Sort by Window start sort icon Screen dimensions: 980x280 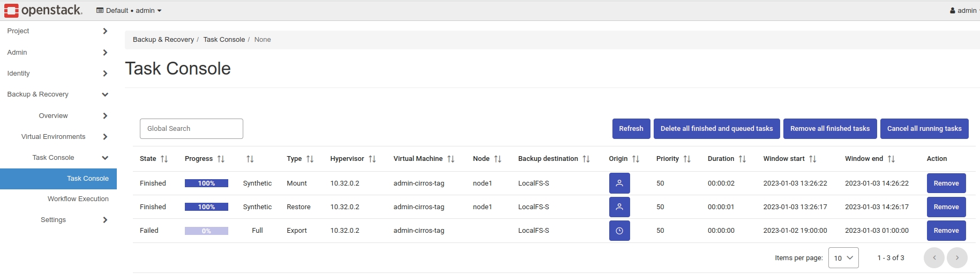coord(812,159)
